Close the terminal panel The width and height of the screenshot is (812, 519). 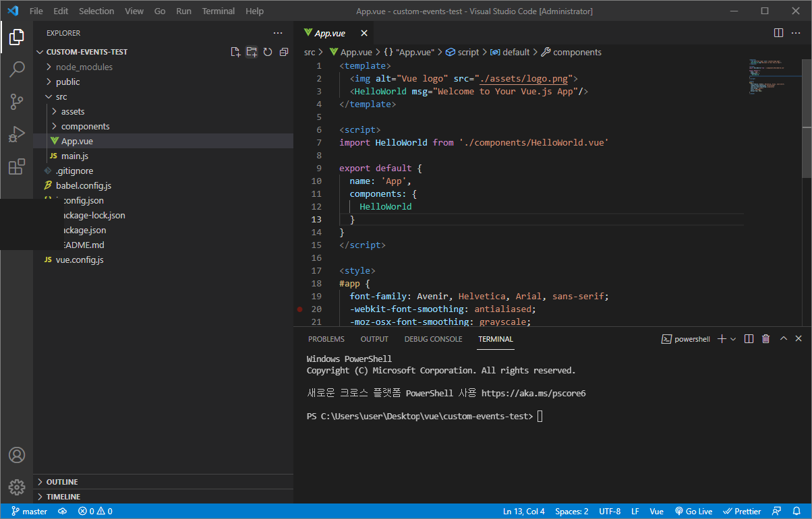799,339
